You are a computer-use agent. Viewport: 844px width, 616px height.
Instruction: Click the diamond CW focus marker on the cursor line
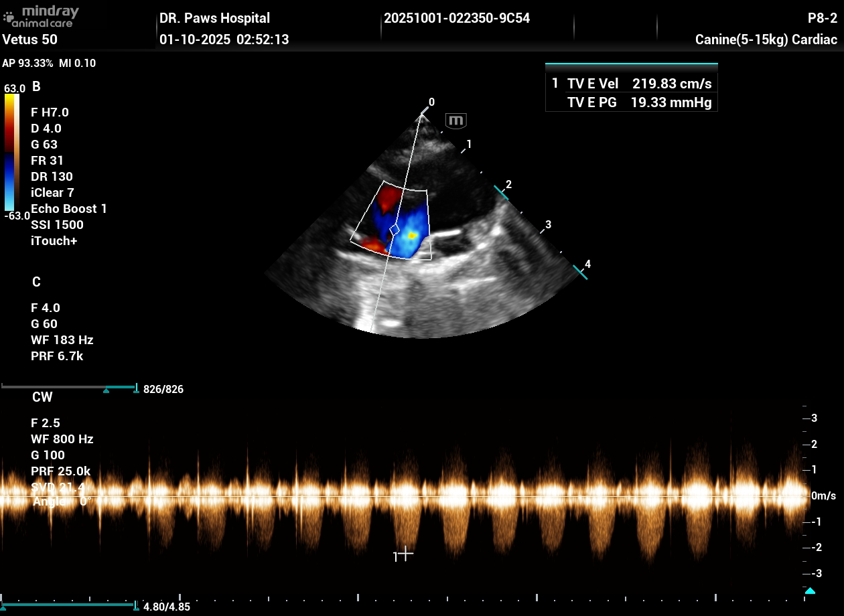pyautogui.click(x=395, y=230)
